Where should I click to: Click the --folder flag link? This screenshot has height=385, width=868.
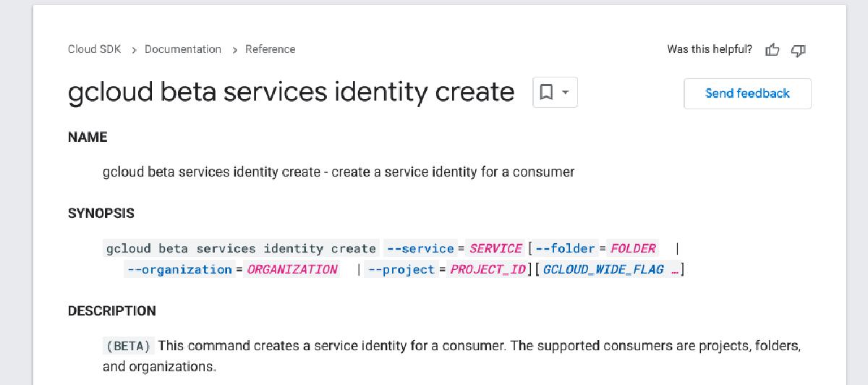coord(565,248)
